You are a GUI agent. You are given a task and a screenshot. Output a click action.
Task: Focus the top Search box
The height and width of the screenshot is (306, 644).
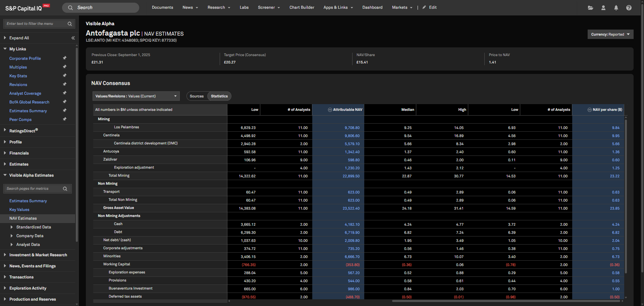click(x=101, y=8)
